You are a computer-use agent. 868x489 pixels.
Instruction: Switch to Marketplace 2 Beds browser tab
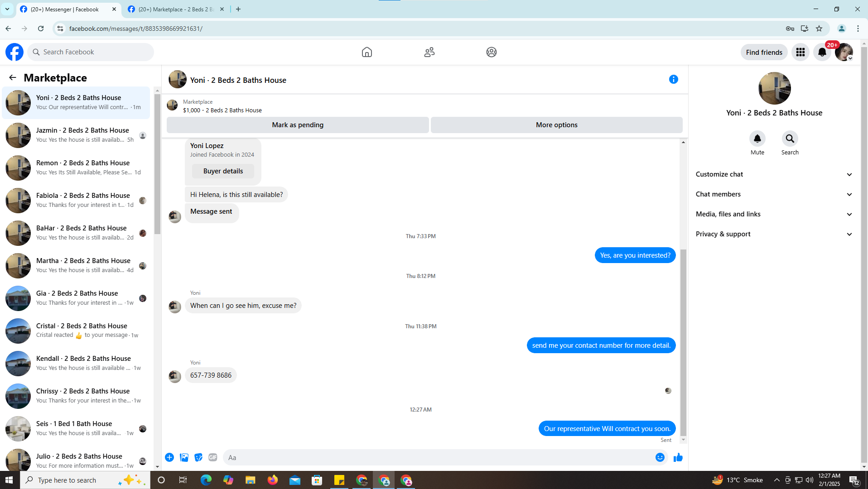(x=176, y=10)
